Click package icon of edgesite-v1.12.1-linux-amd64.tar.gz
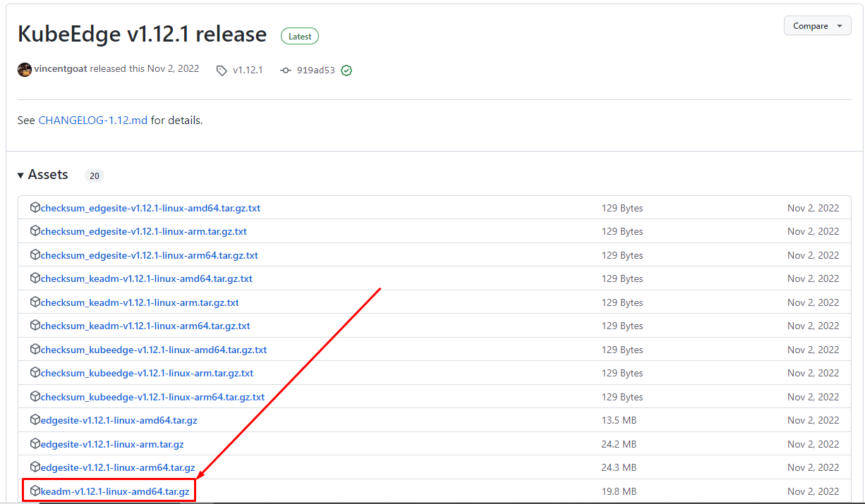 coord(35,420)
